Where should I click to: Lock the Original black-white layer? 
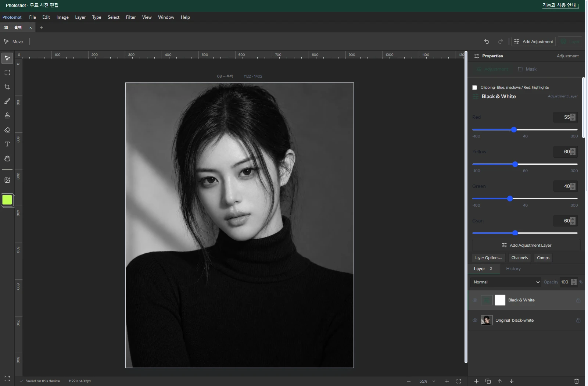tap(578, 321)
